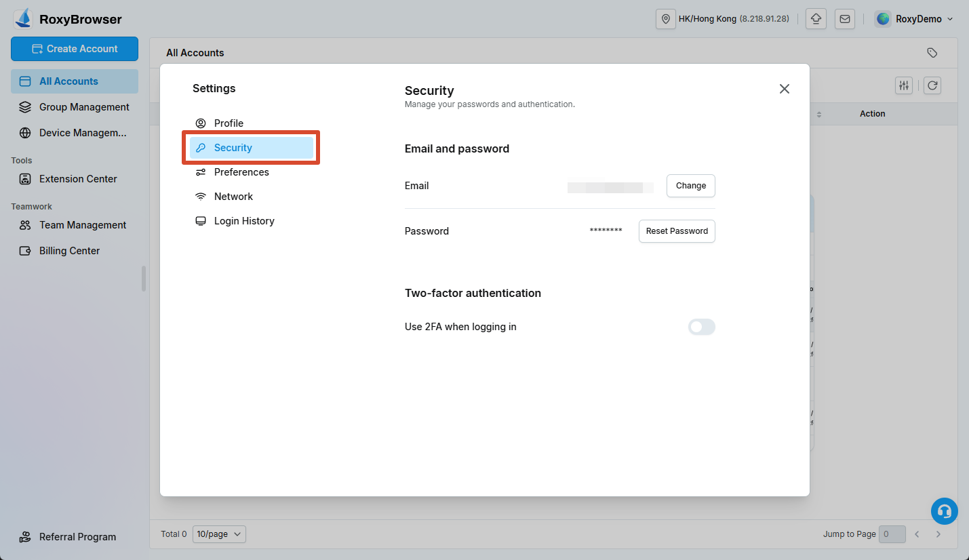Click the Network wifi icon in Settings
969x560 pixels.
tap(201, 197)
